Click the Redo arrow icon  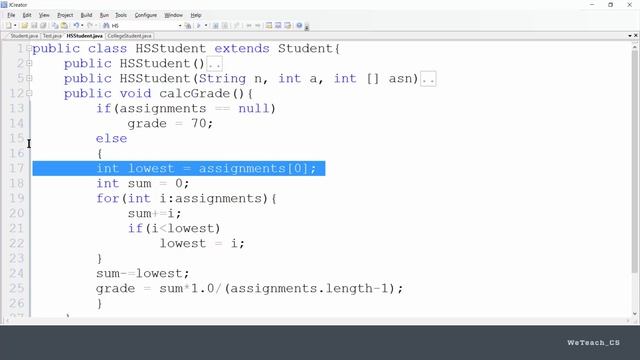(90, 26)
